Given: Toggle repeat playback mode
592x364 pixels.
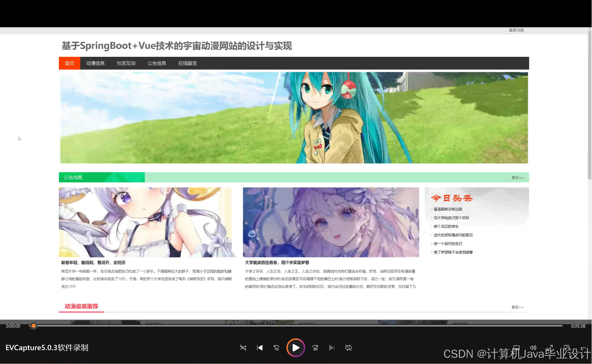Looking at the screenshot, I should (x=349, y=348).
